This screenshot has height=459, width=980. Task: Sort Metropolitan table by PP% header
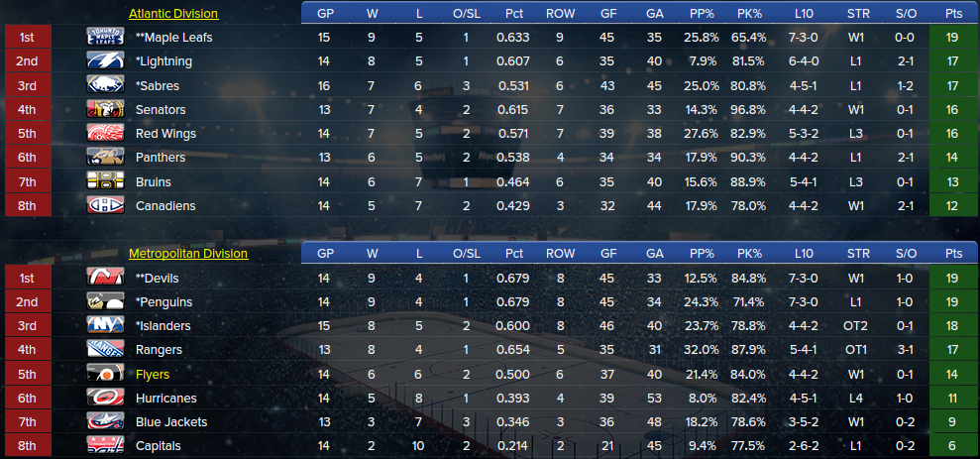(x=702, y=253)
